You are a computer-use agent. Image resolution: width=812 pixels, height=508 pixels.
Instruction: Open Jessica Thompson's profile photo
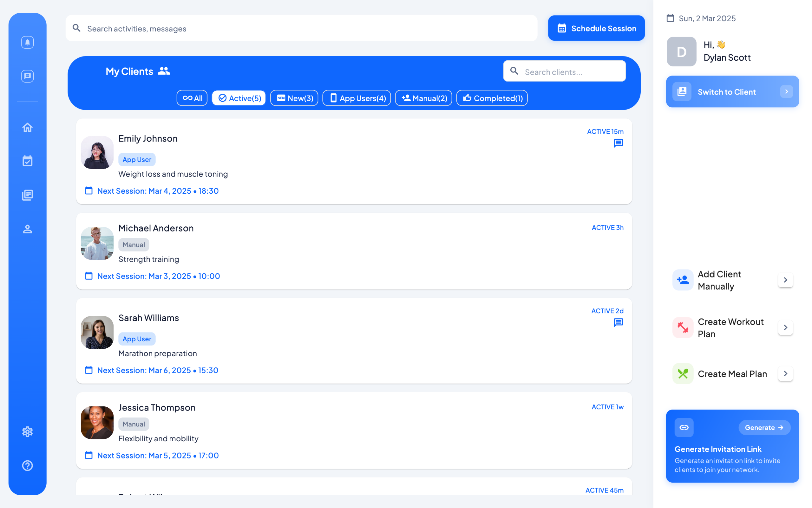click(97, 423)
